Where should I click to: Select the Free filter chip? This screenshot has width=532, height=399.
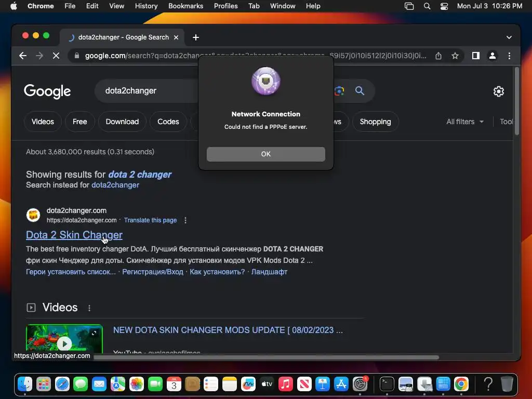click(x=79, y=122)
